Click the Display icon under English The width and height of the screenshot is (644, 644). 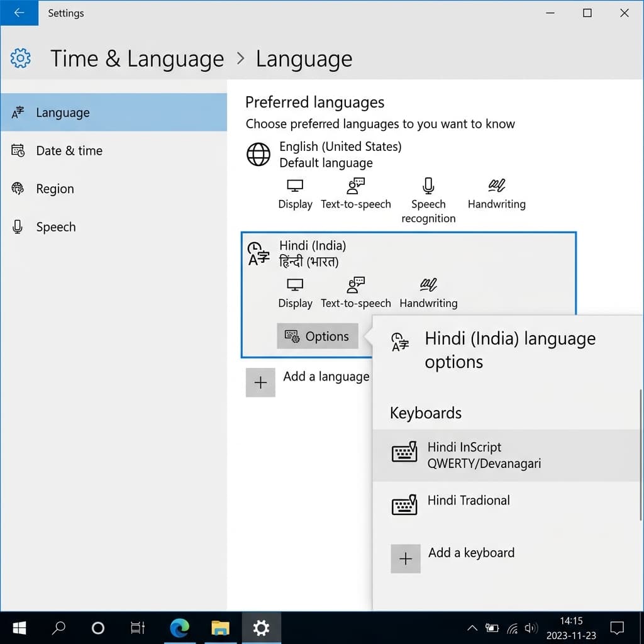point(295,186)
